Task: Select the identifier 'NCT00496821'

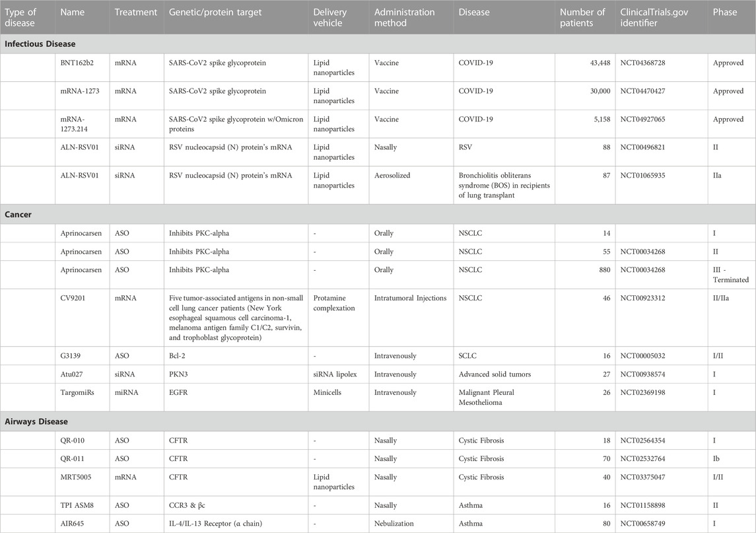Action: (642, 147)
